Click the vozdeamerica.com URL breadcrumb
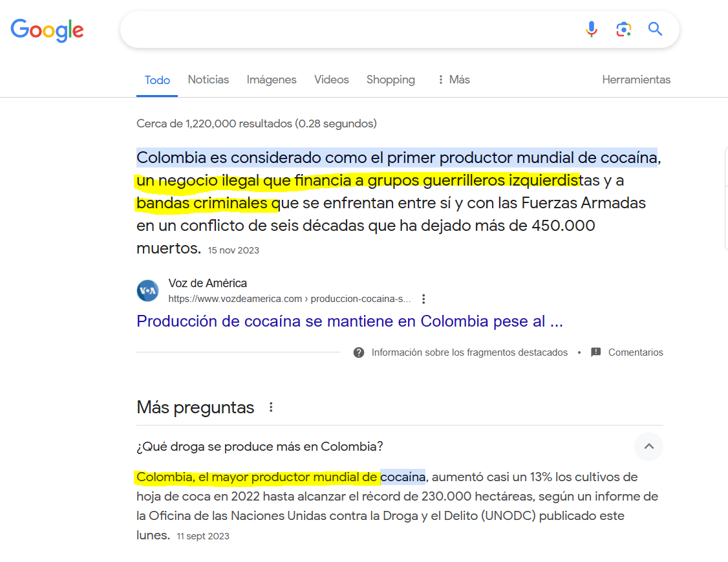 point(289,299)
